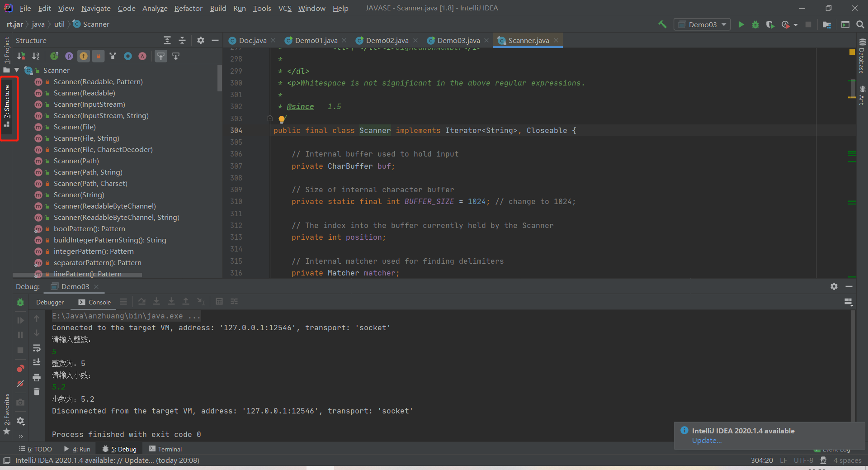Screen dimensions: 868x470
Task: Toggle fold marker at line 303 gutter
Action: coord(270,119)
